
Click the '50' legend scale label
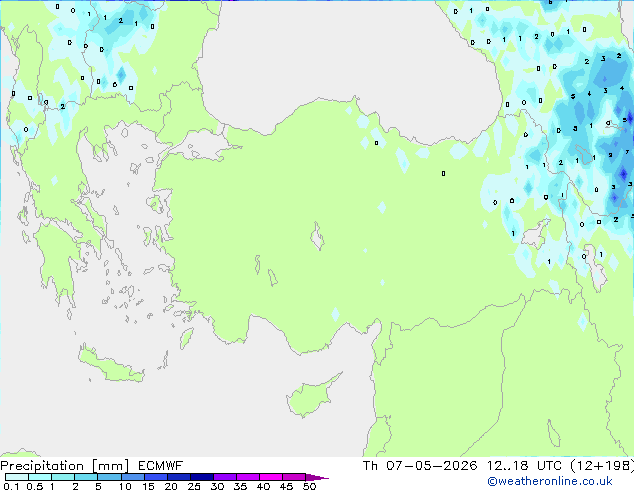[309, 486]
